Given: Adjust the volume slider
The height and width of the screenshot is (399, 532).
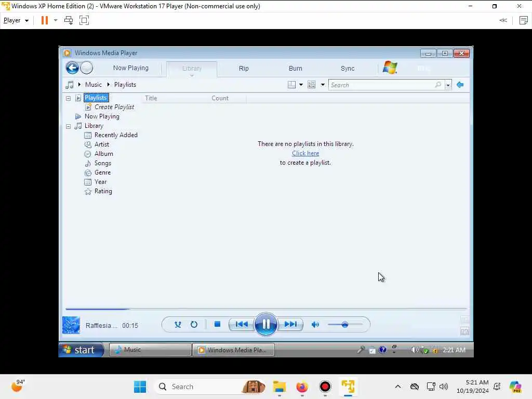Looking at the screenshot, I should (345, 325).
